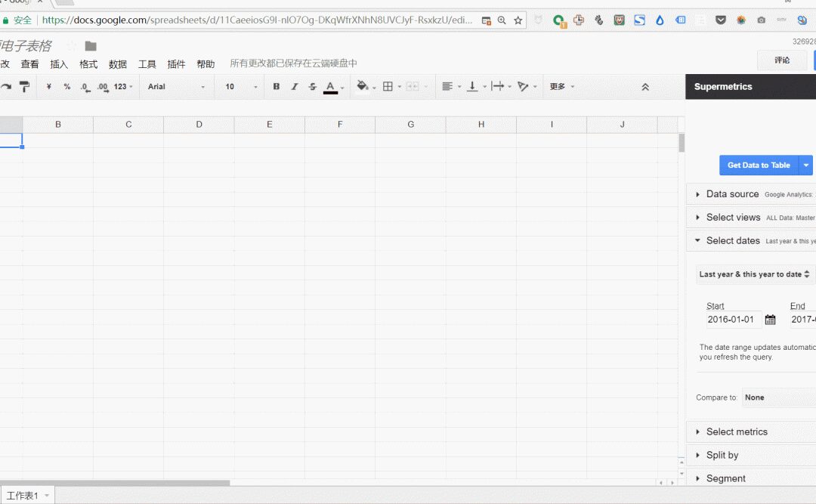
Task: Apply percent number format
Action: [x=67, y=86]
